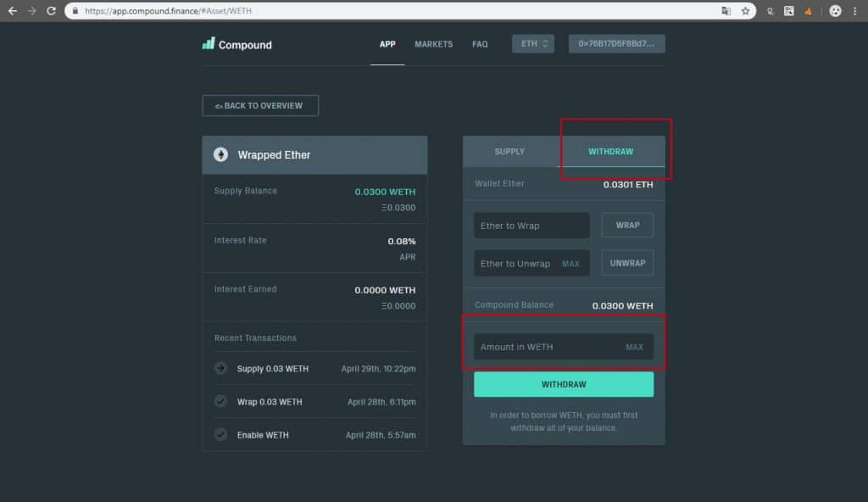Select the Supply 0.03 WETH transaction
Image resolution: width=868 pixels, height=502 pixels.
[314, 369]
